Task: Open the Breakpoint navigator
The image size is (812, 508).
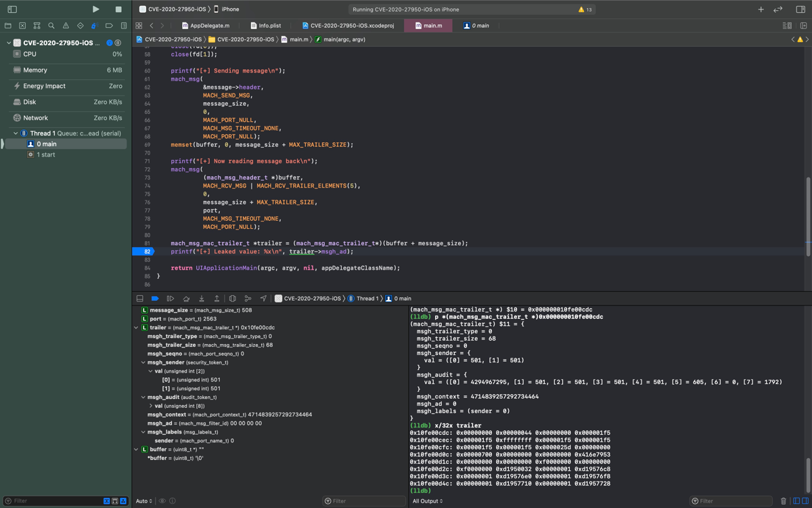Action: [109, 26]
